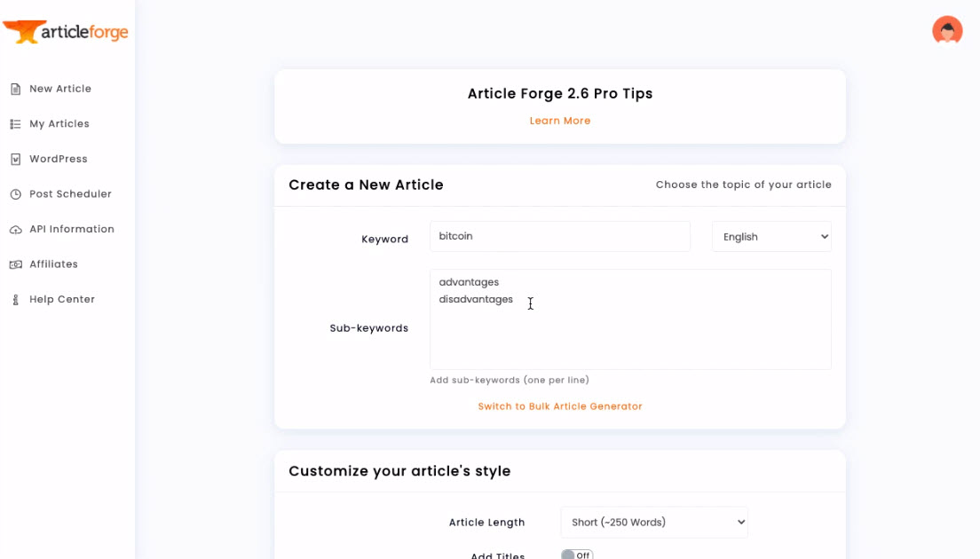Screen dimensions: 980x559
Task: Open the Help Center menu item
Action: pos(62,300)
